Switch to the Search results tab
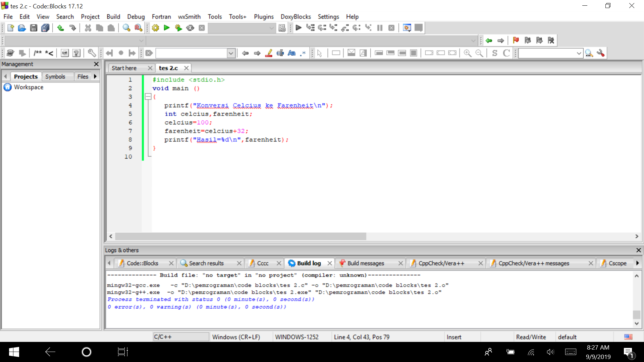 coord(206,263)
